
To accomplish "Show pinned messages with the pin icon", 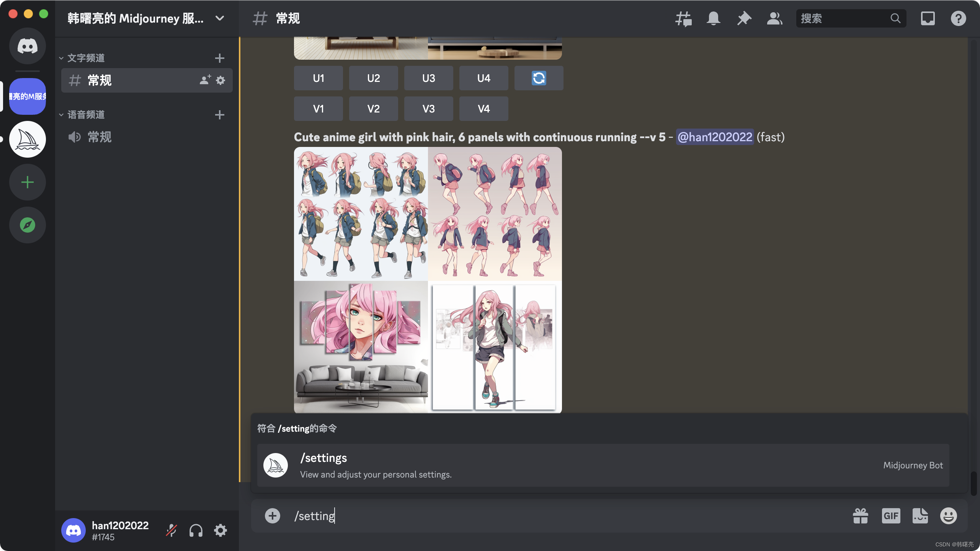I will point(744,18).
